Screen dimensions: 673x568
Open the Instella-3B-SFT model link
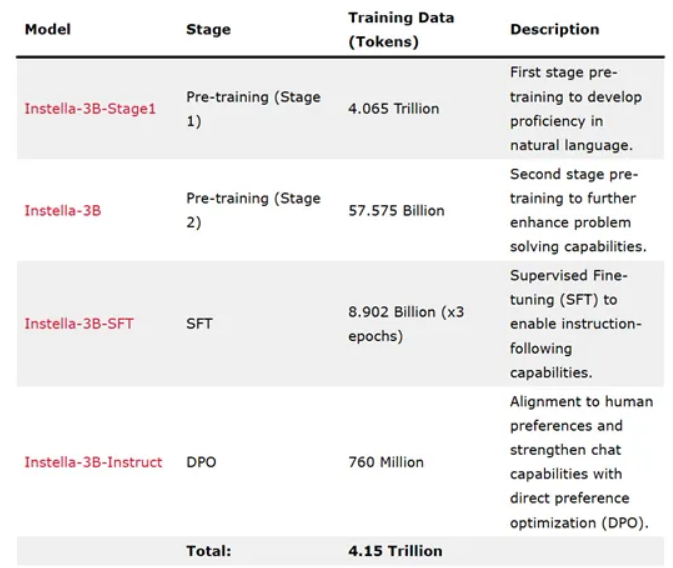pyautogui.click(x=79, y=323)
